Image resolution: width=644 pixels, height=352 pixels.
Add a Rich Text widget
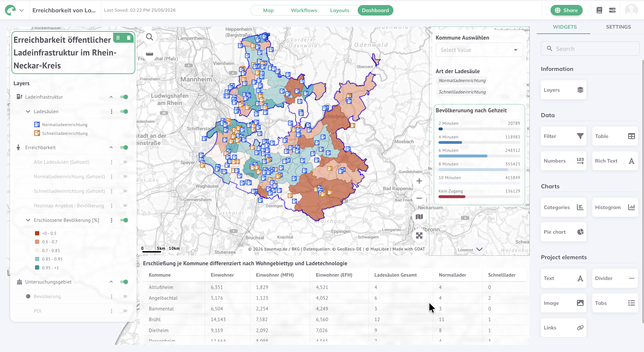615,161
